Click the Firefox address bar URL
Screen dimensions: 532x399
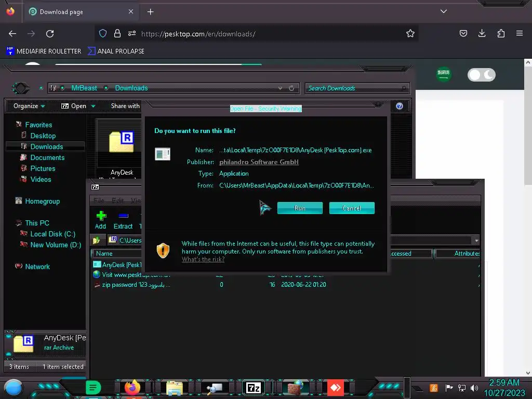(198, 34)
